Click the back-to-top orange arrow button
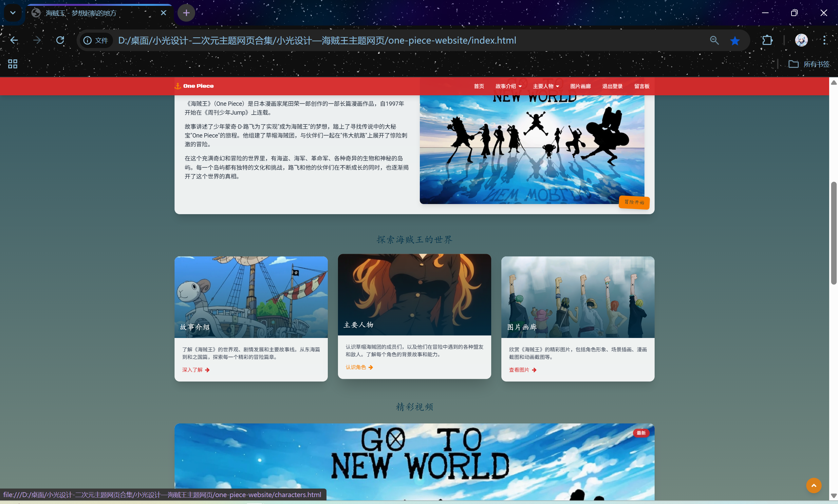Viewport: 838px width, 504px height. pyautogui.click(x=813, y=485)
